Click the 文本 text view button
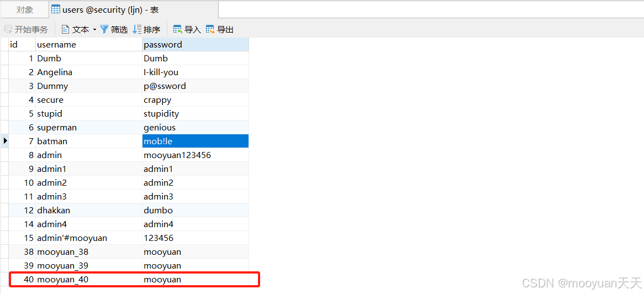This screenshot has height=294, width=644. click(76, 30)
